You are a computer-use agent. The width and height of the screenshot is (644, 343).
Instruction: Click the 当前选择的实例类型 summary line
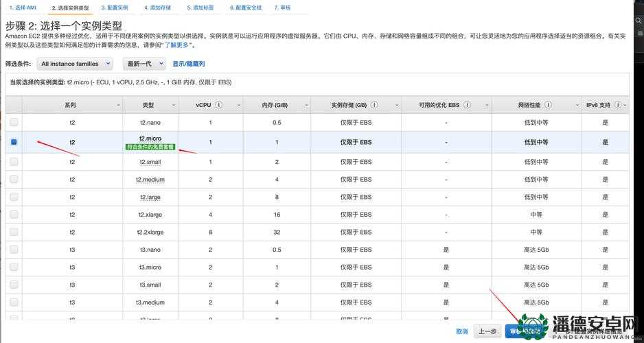coord(121,82)
